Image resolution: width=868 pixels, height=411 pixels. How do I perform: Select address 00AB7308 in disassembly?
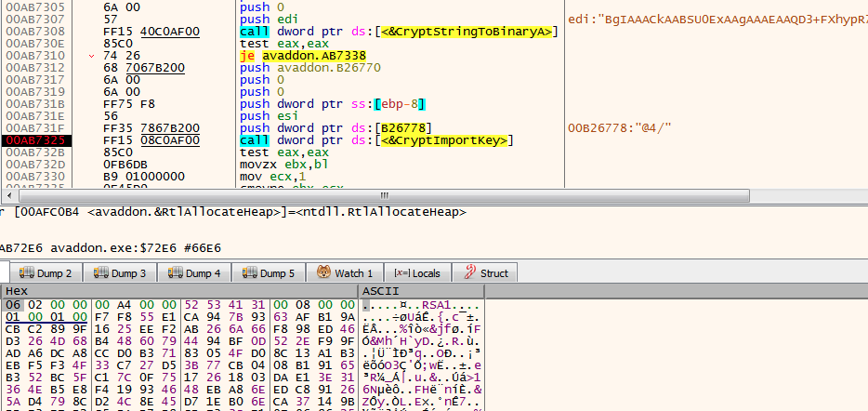[x=35, y=32]
